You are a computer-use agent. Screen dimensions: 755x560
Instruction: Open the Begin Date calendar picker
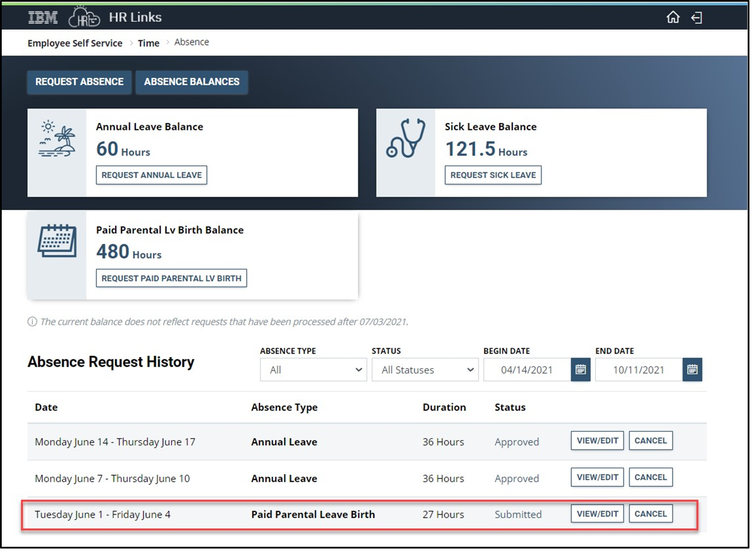click(x=580, y=369)
